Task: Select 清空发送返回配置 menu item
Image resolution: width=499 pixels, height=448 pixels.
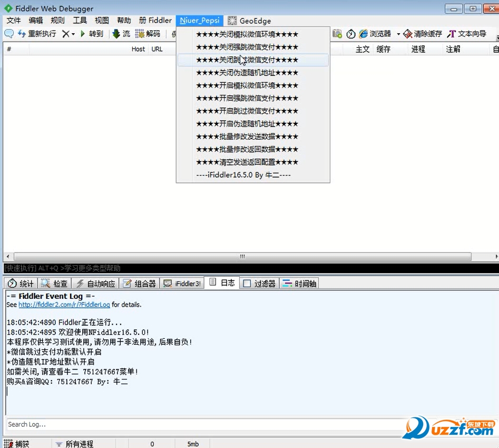Action: pos(247,162)
